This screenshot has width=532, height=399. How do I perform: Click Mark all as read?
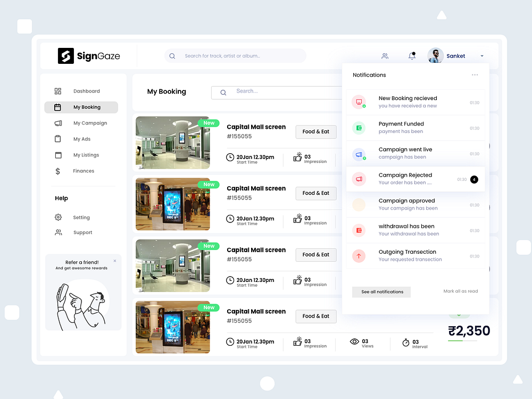(x=461, y=291)
